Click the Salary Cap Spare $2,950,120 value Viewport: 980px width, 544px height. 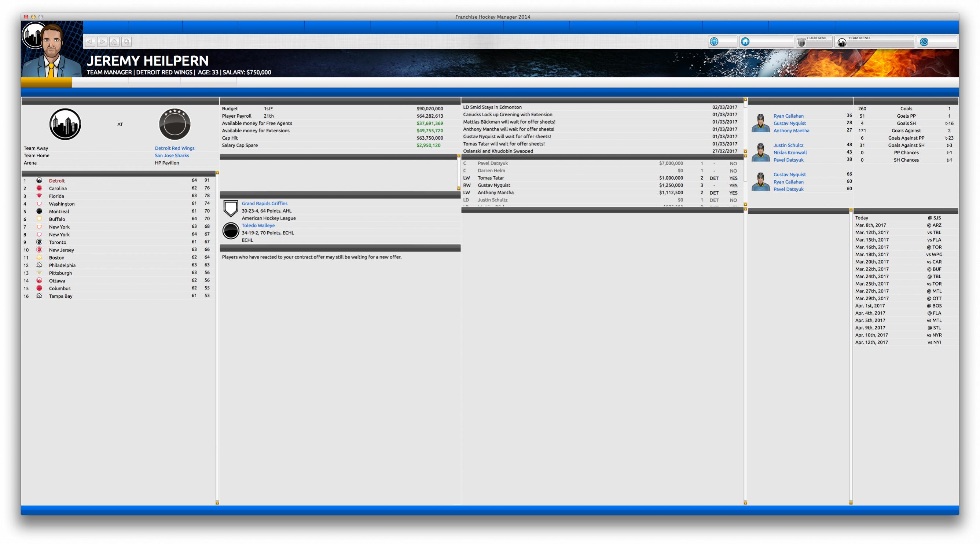pos(428,145)
